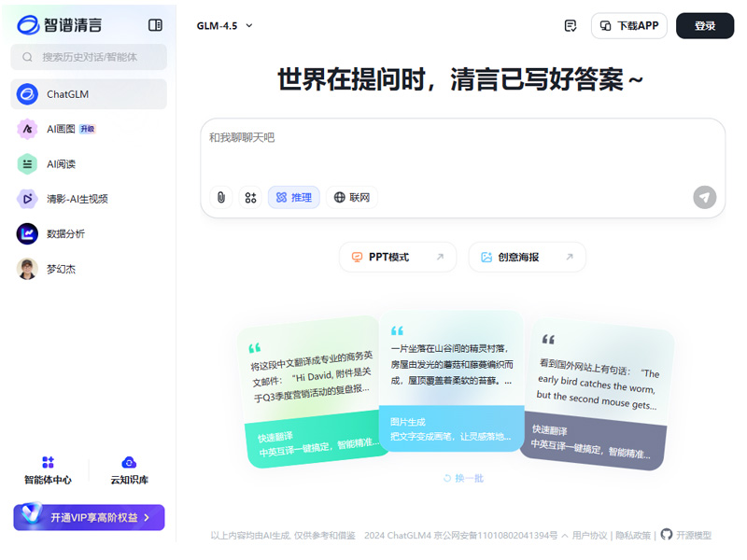Collapse the sidebar with the panel icon
Screen dimensions: 747x560
coord(154,24)
